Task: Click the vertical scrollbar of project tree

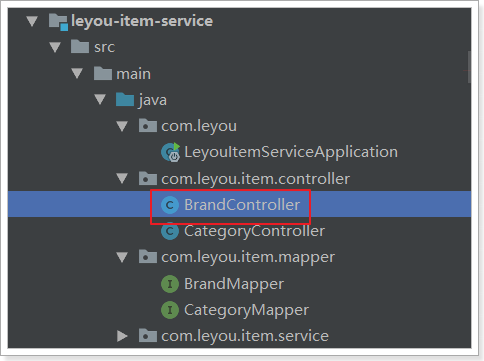Action: click(x=469, y=67)
